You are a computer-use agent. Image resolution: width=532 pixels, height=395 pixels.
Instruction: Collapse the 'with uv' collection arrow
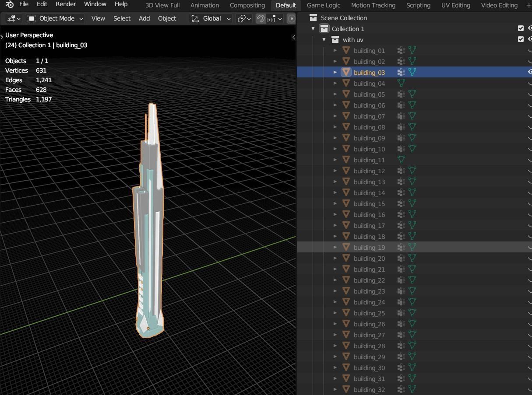tap(324, 40)
